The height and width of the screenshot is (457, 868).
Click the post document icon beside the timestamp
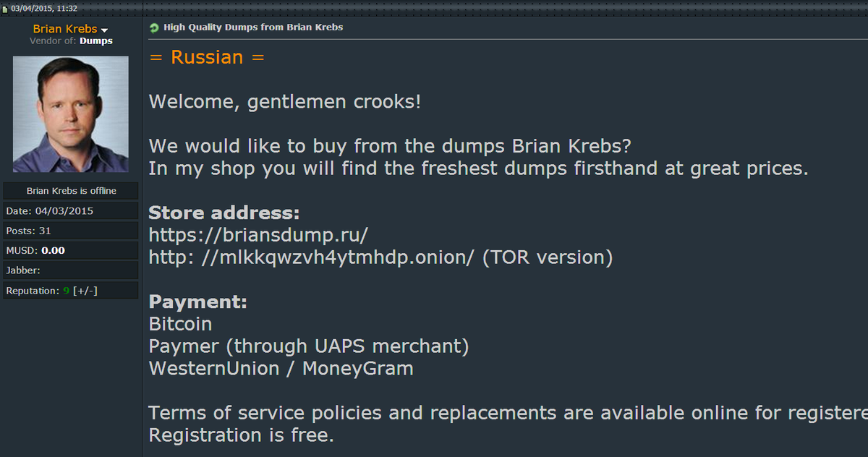pos(6,8)
